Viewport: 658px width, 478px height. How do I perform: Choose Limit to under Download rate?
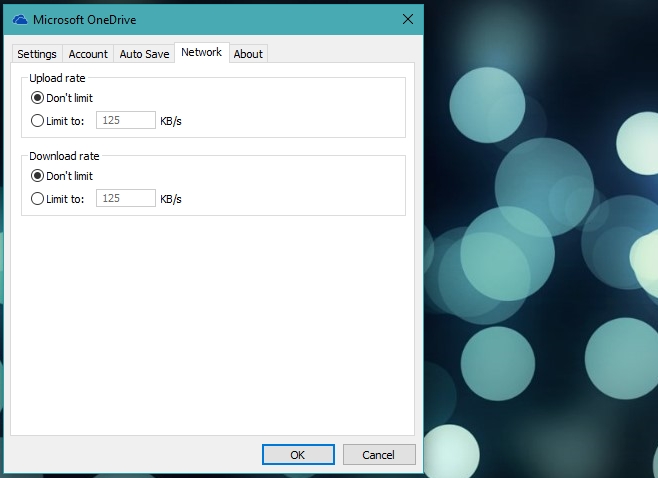[x=57, y=199]
